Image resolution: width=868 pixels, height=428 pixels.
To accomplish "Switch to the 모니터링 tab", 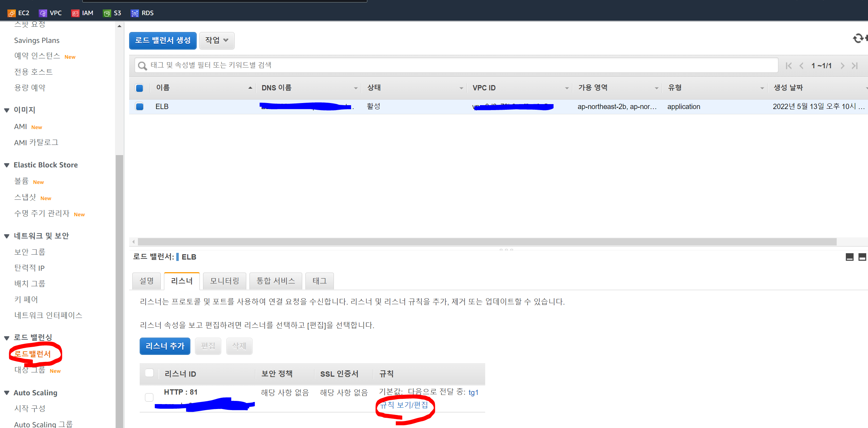I will pyautogui.click(x=224, y=281).
